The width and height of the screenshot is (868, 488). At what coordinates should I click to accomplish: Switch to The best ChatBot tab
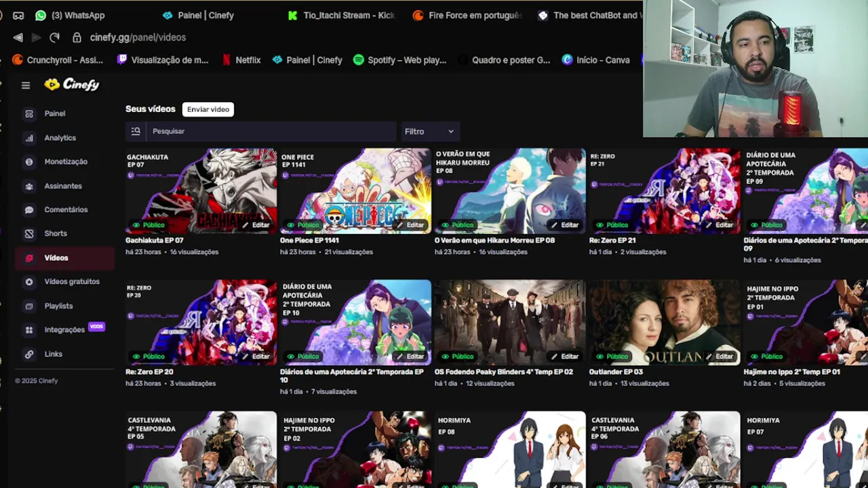[x=589, y=15]
